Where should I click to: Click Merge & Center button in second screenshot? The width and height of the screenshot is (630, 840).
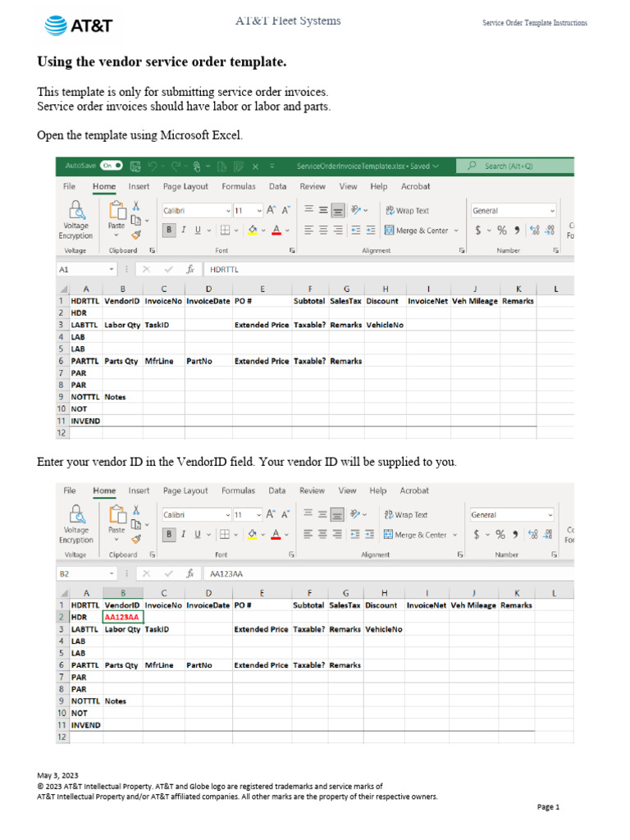(x=415, y=535)
